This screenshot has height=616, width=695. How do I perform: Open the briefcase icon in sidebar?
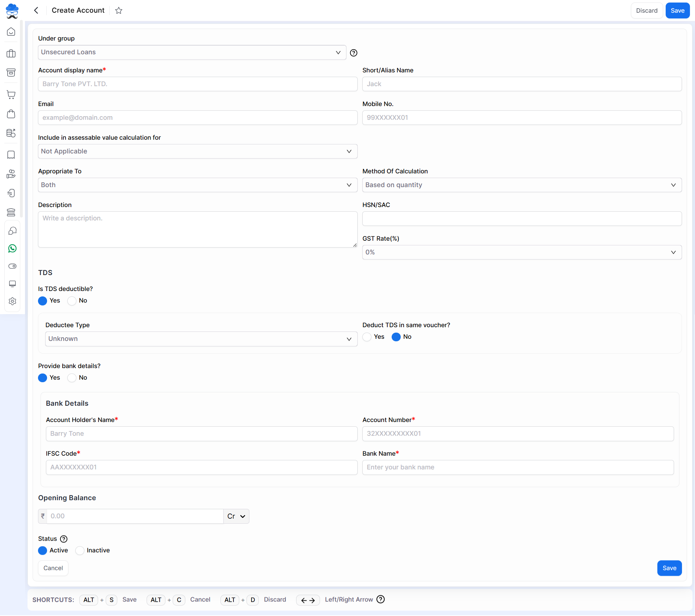click(x=11, y=54)
